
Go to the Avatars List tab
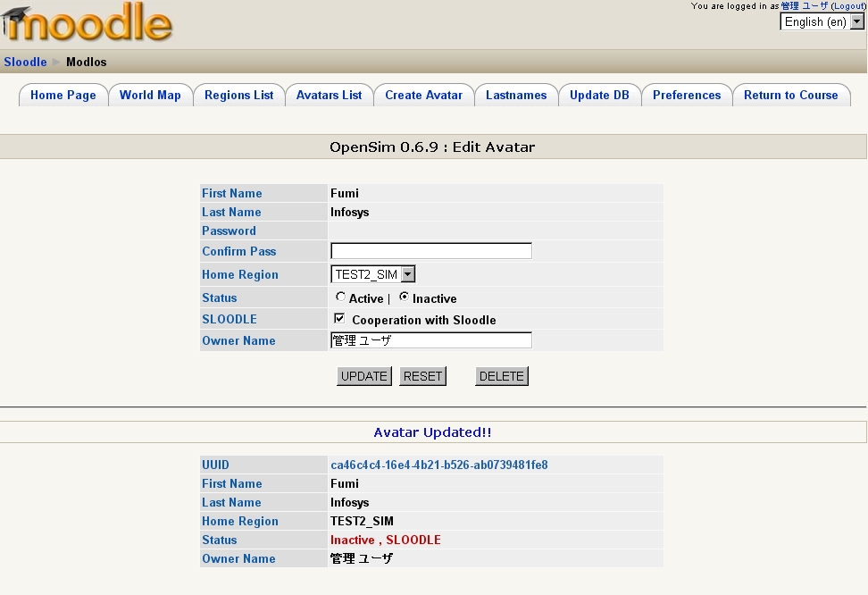tap(329, 96)
